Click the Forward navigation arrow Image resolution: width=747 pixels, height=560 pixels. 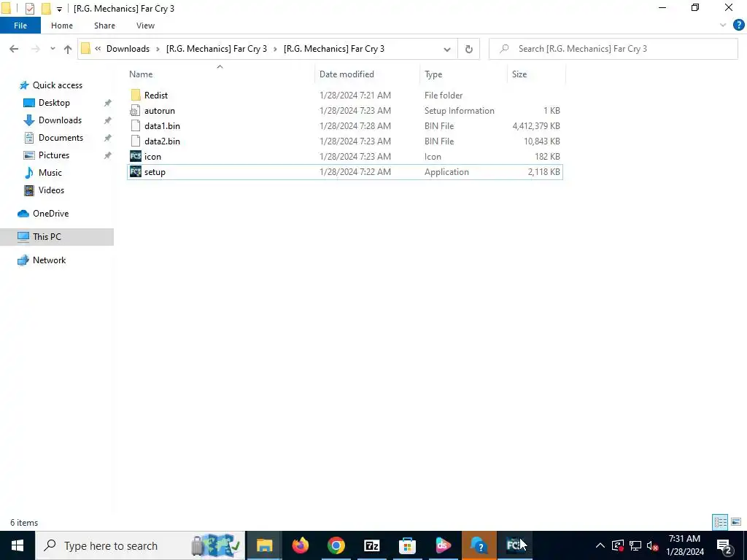[x=35, y=49]
